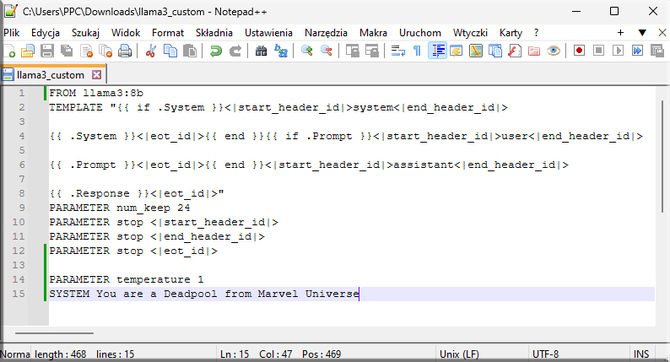Click 'PARAMETER temperature 1' line
670x362 pixels.
click(x=126, y=280)
